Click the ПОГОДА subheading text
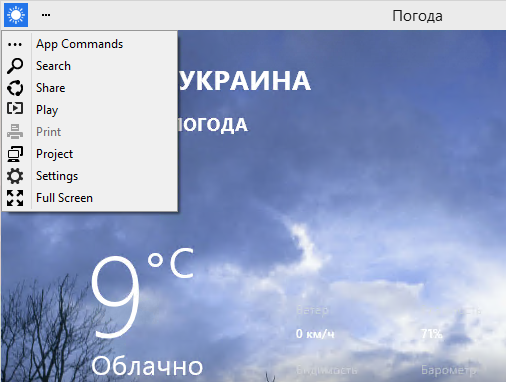This screenshot has width=506, height=382. [x=213, y=125]
